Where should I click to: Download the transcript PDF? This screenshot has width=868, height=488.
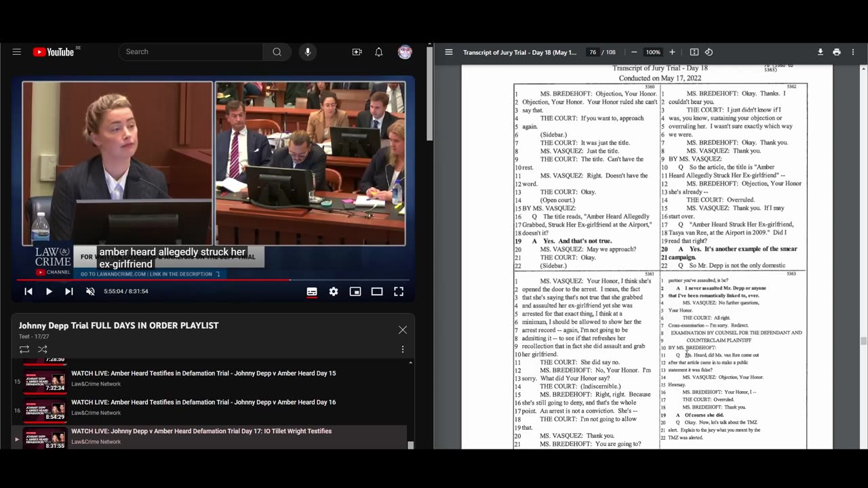(x=821, y=52)
